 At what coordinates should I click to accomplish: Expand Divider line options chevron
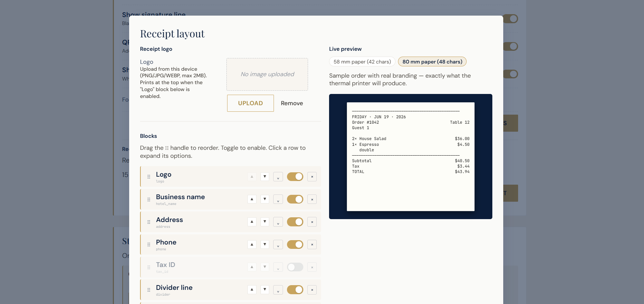tap(278, 290)
